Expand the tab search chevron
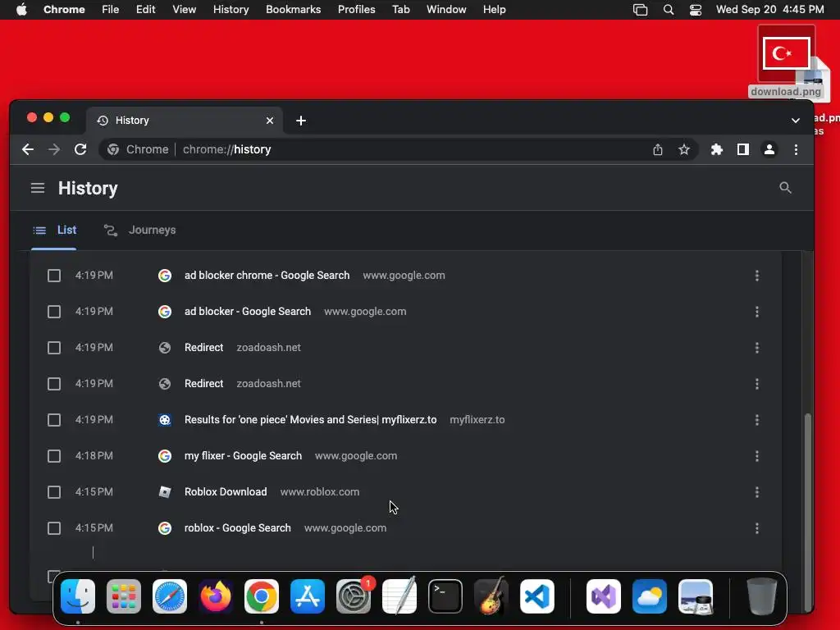Screen dimensions: 840x630 (x=796, y=121)
